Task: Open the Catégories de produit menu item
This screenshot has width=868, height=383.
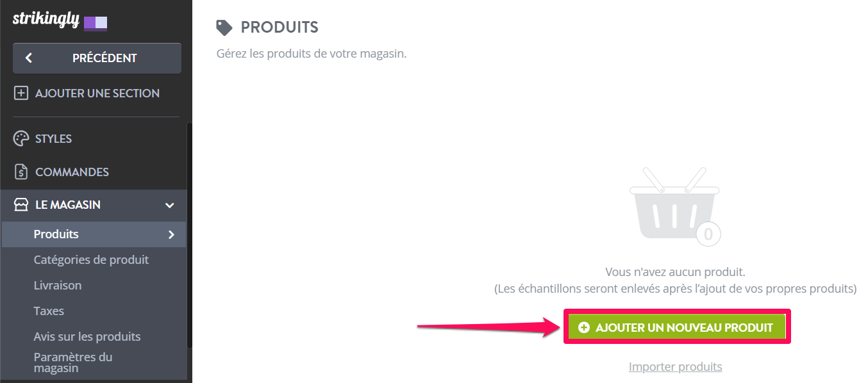Action: tap(91, 260)
